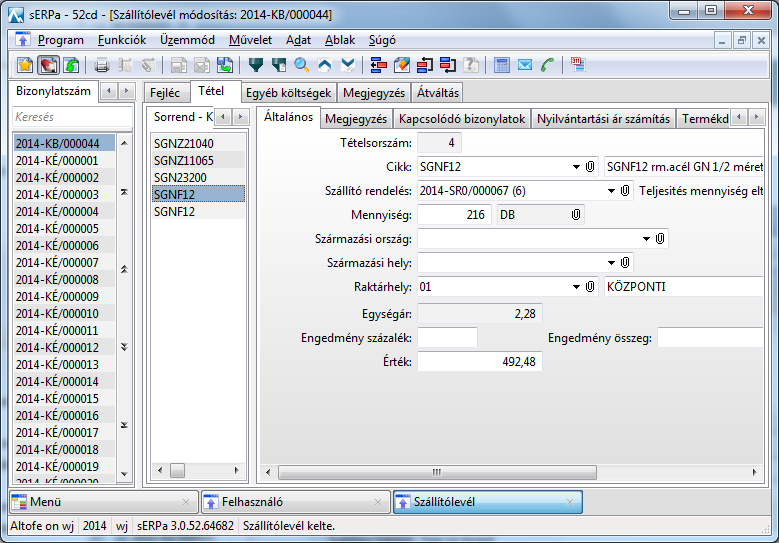Open the Cikk dropdown list
The height and width of the screenshot is (543, 779).
click(x=576, y=166)
